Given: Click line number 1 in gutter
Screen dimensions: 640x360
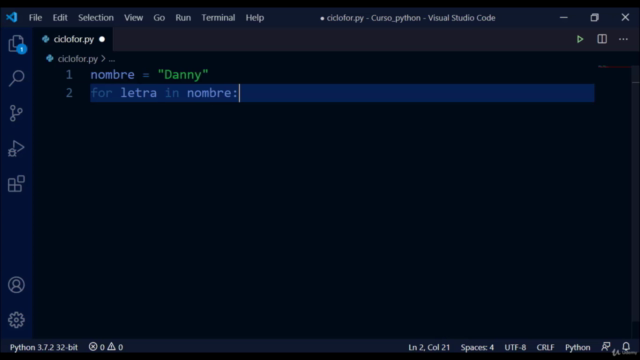Looking at the screenshot, I should point(69,75).
